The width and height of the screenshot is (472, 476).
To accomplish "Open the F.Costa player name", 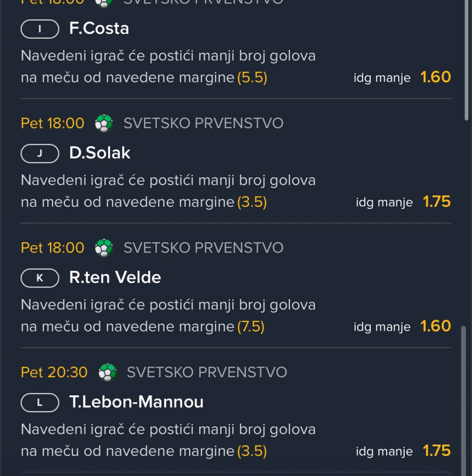I will click(99, 28).
